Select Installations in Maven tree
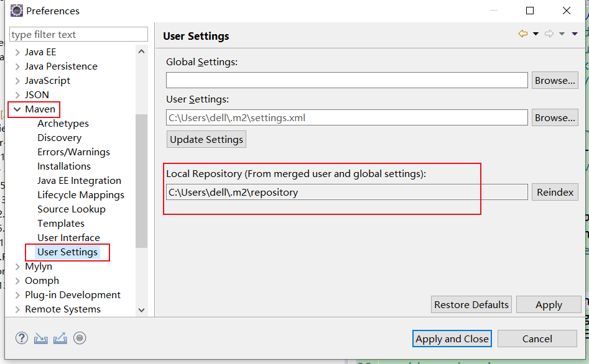This screenshot has width=589, height=364. click(x=63, y=166)
